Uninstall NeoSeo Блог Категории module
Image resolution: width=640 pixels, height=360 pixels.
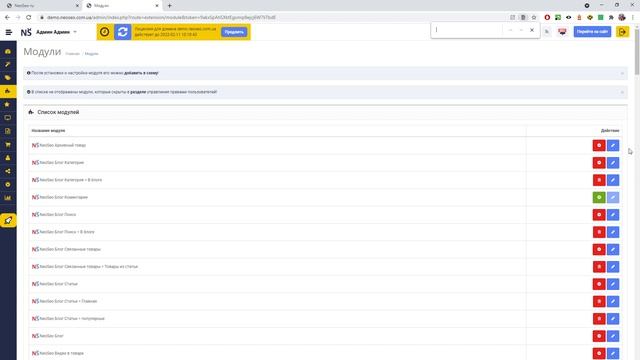(599, 163)
